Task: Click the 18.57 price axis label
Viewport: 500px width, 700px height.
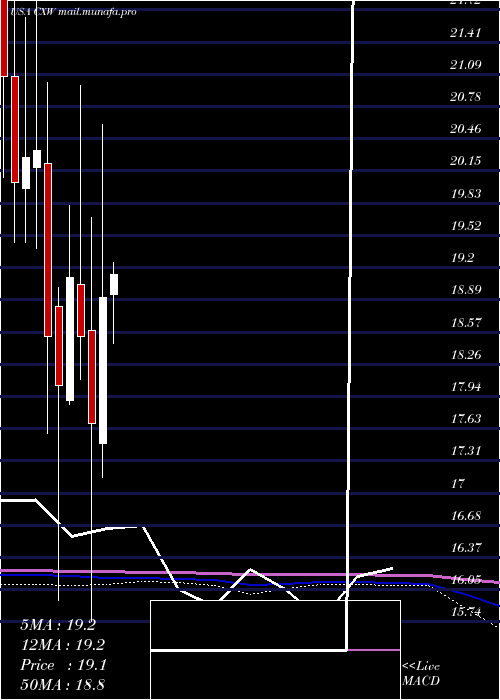Action: coord(466,322)
